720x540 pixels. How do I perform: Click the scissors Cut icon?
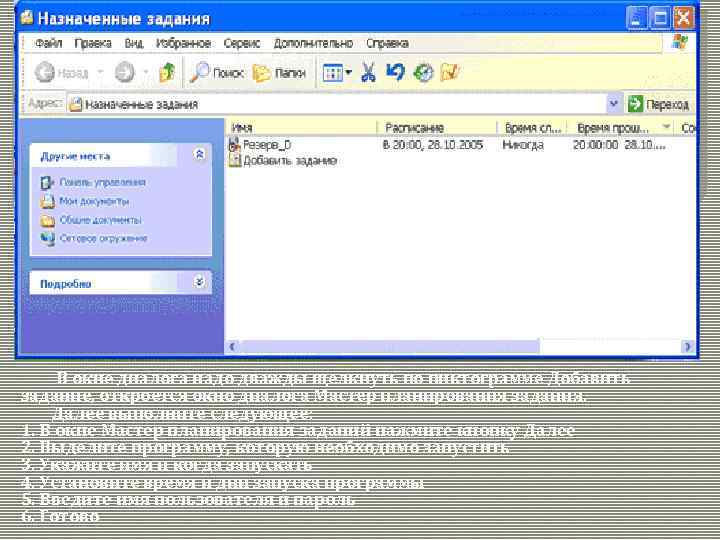[368, 73]
